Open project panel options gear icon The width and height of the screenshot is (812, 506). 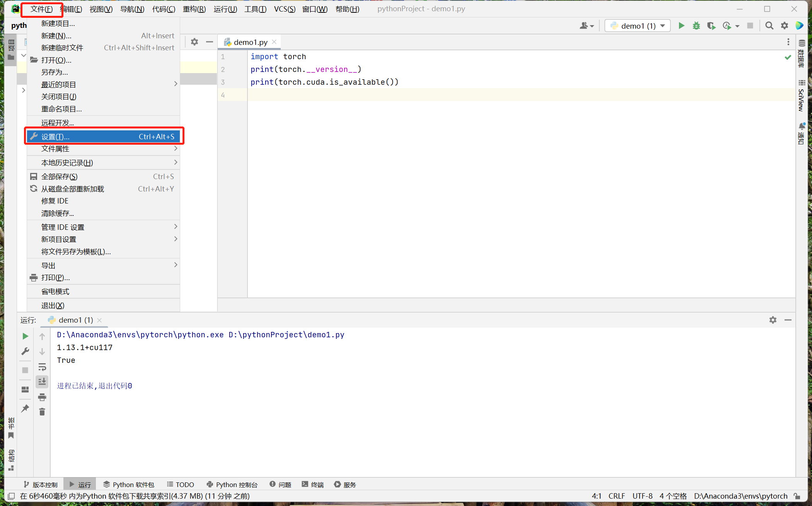[x=194, y=42]
